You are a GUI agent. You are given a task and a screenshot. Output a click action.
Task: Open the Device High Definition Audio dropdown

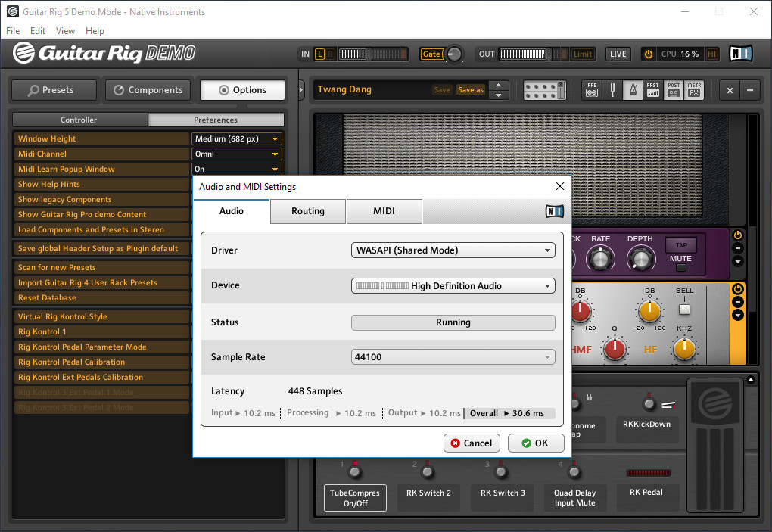click(453, 285)
